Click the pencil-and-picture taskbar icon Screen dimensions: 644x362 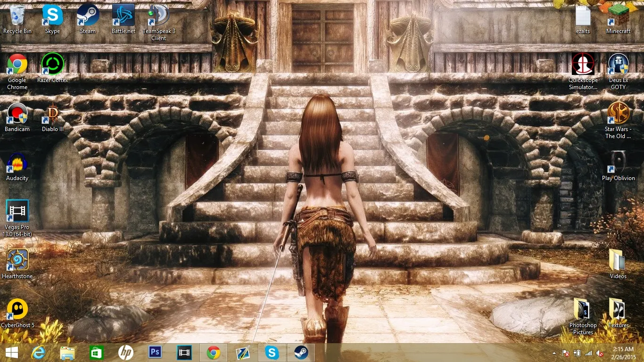click(243, 353)
